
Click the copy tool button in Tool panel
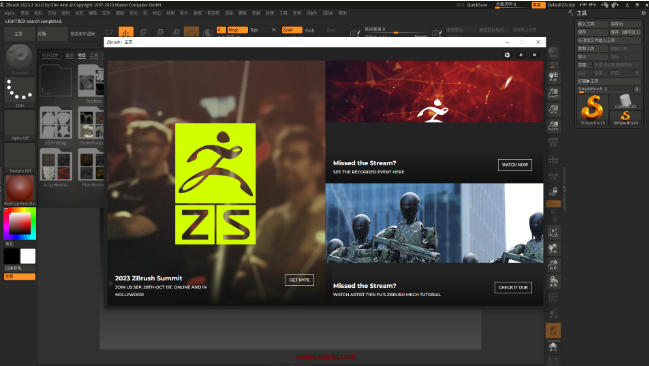(592, 48)
